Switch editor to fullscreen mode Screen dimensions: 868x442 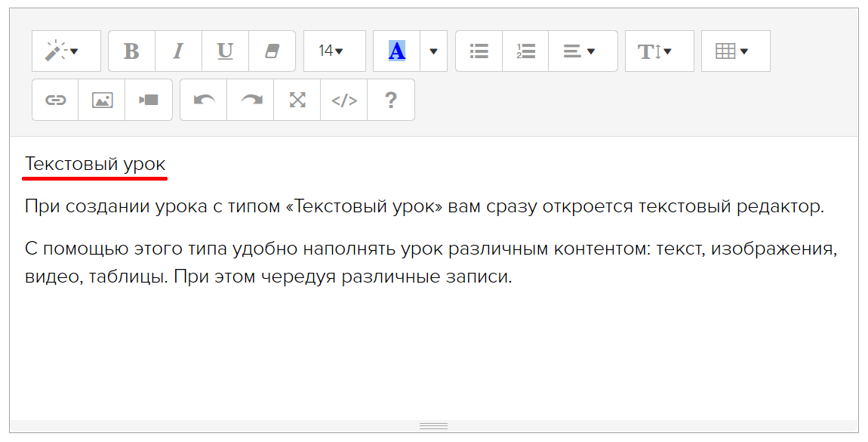[x=297, y=100]
